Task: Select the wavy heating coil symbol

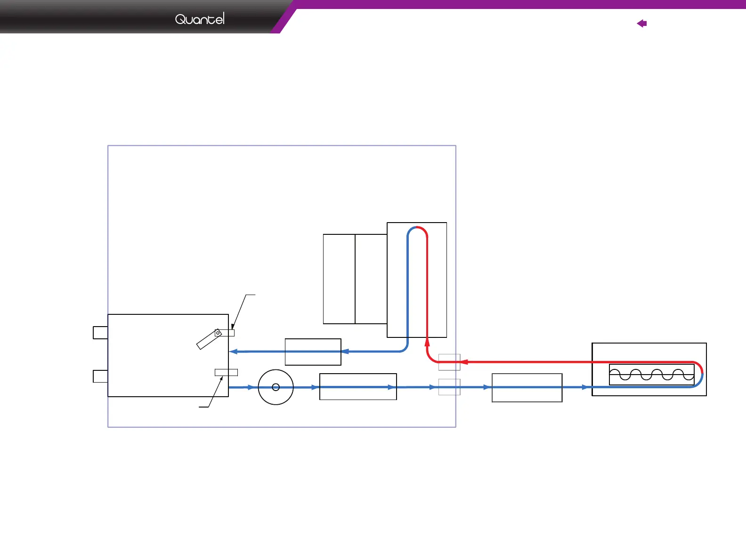Action: pos(652,375)
